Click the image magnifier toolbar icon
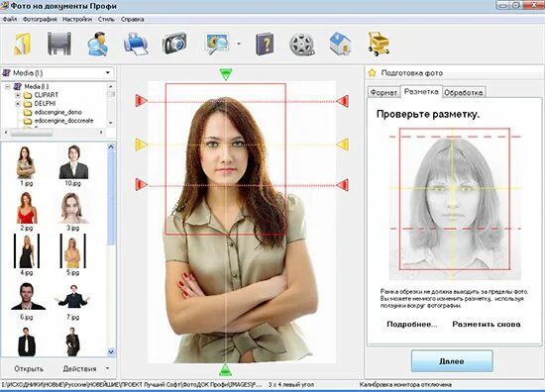Viewport: 545px width, 392px height. (x=217, y=44)
